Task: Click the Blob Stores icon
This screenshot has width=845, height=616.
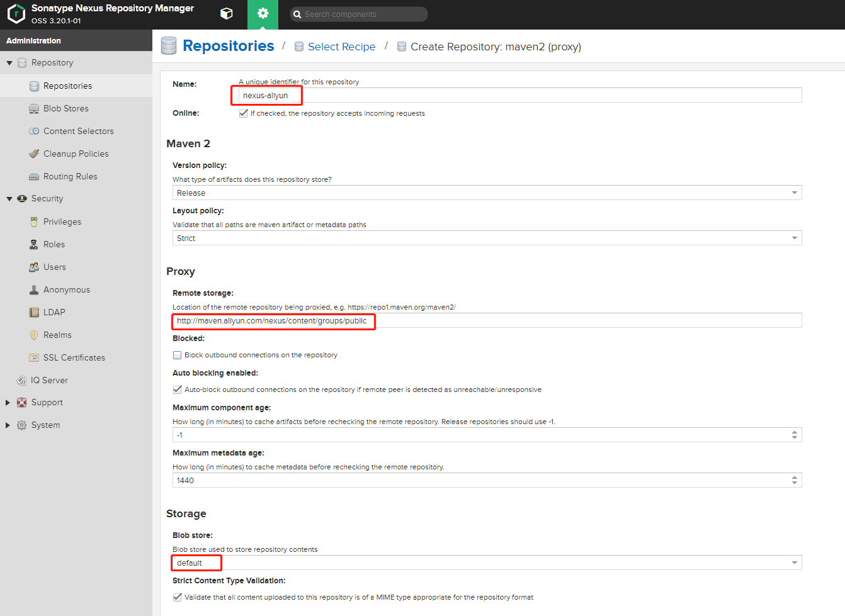Action: point(34,109)
